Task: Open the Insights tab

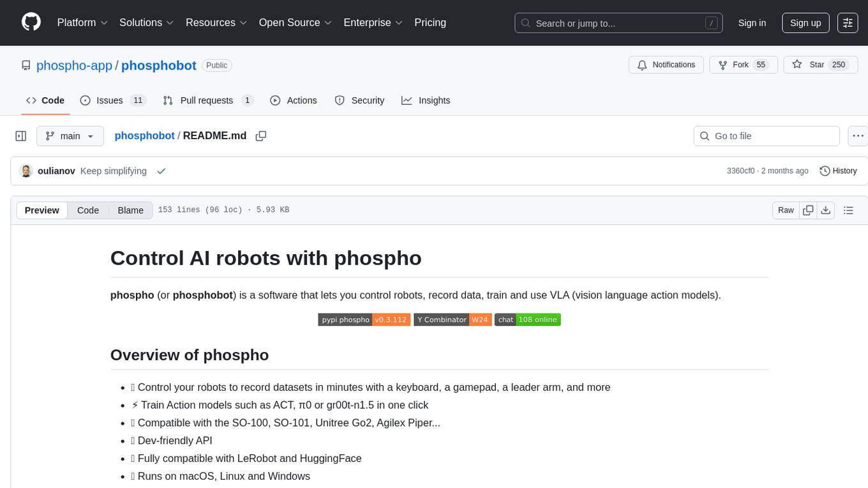Action: (x=426, y=100)
